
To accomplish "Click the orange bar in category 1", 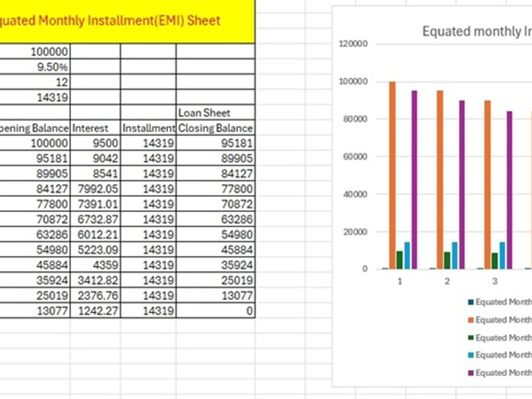I will [x=392, y=176].
